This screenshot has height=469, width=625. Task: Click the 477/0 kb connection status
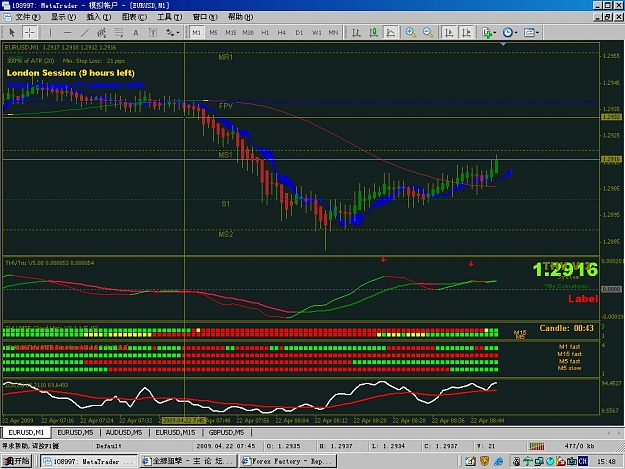579,446
